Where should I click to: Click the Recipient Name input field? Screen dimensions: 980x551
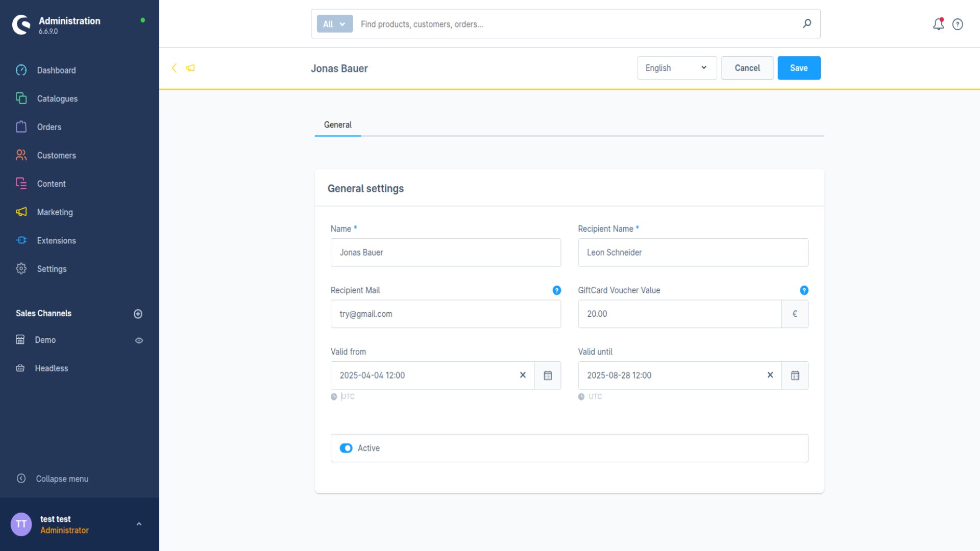tap(693, 253)
